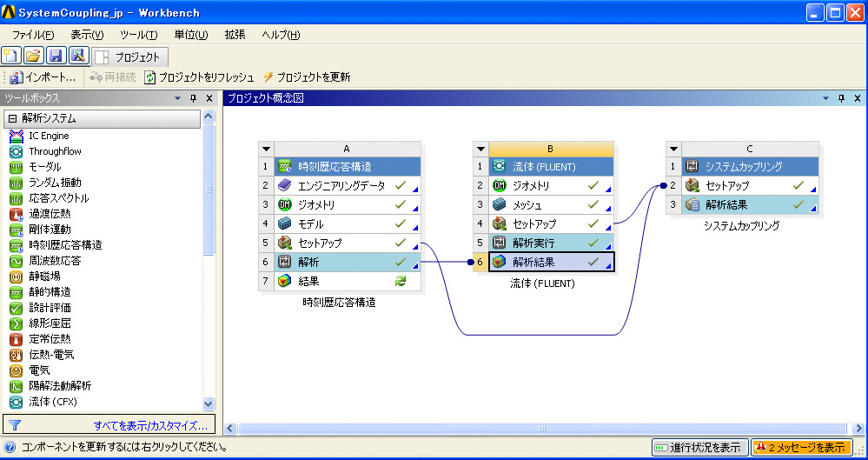The width and height of the screenshot is (868, 460).
Task: Select the ランダム振動 system icon
Action: pos(16,183)
